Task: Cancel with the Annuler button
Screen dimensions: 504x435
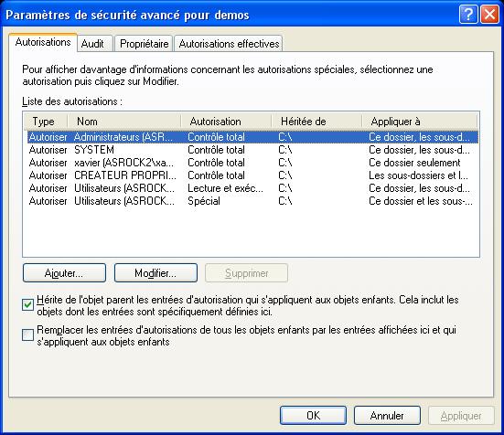Action: pos(387,416)
